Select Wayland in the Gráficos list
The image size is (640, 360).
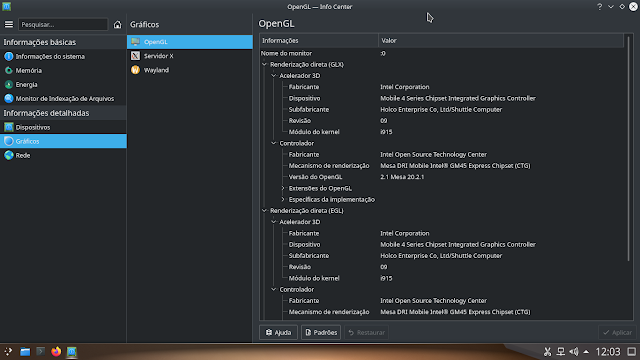point(190,70)
